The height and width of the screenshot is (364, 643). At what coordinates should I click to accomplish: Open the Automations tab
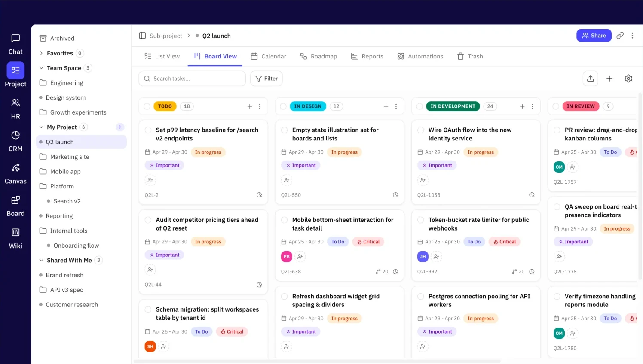click(420, 56)
